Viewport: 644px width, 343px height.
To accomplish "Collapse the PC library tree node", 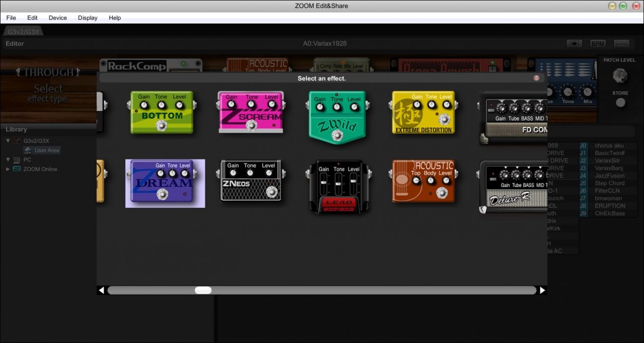I will coord(8,159).
